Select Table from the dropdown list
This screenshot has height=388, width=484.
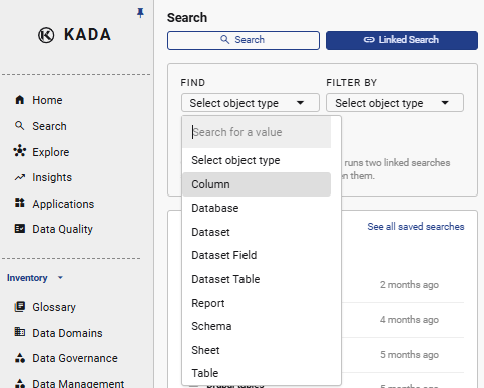(x=257, y=373)
